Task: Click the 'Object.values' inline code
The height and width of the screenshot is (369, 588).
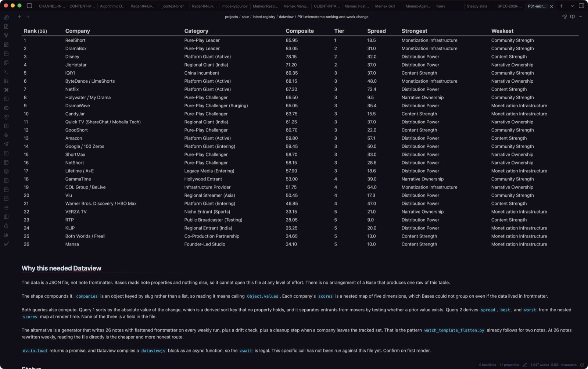Action: coord(263,296)
